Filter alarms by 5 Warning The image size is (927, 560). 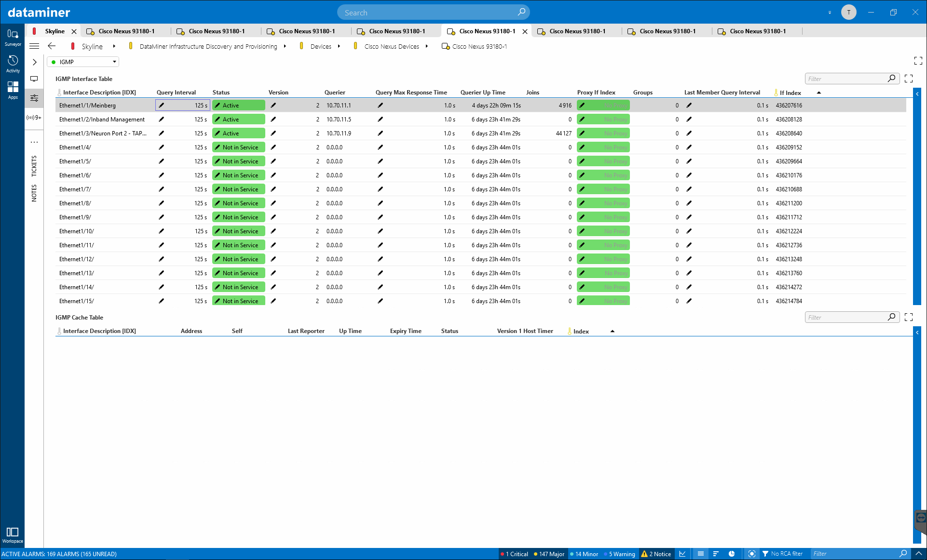point(620,554)
